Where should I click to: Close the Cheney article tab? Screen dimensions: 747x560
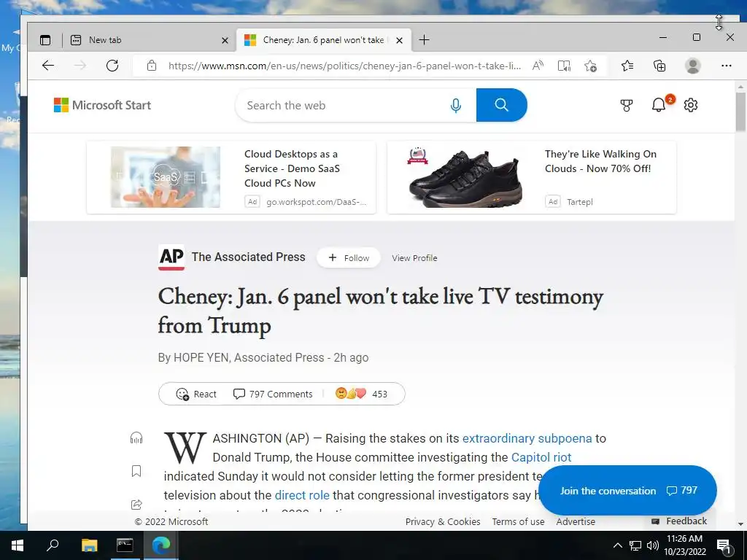pos(399,41)
